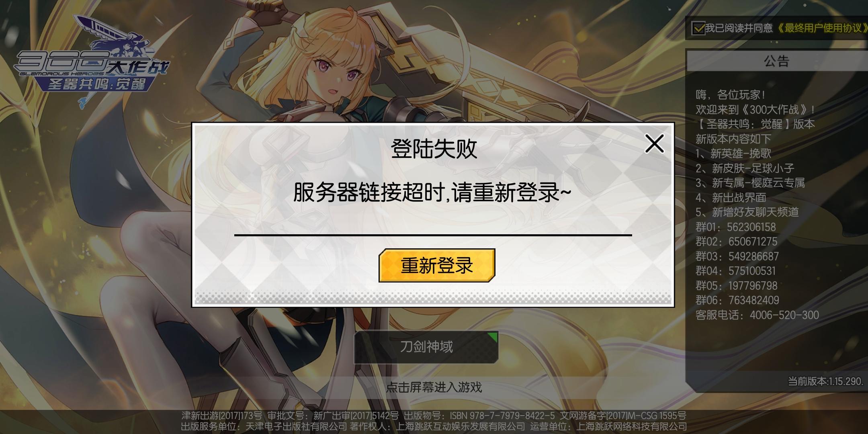
Task: Click the 当前版本 1.15.290 version label
Action: point(825,381)
